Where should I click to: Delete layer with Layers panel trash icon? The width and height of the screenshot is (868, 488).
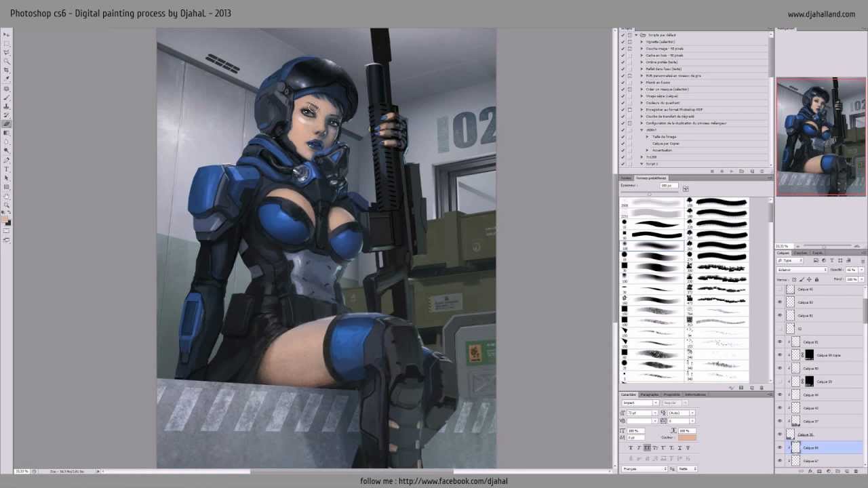click(x=856, y=470)
